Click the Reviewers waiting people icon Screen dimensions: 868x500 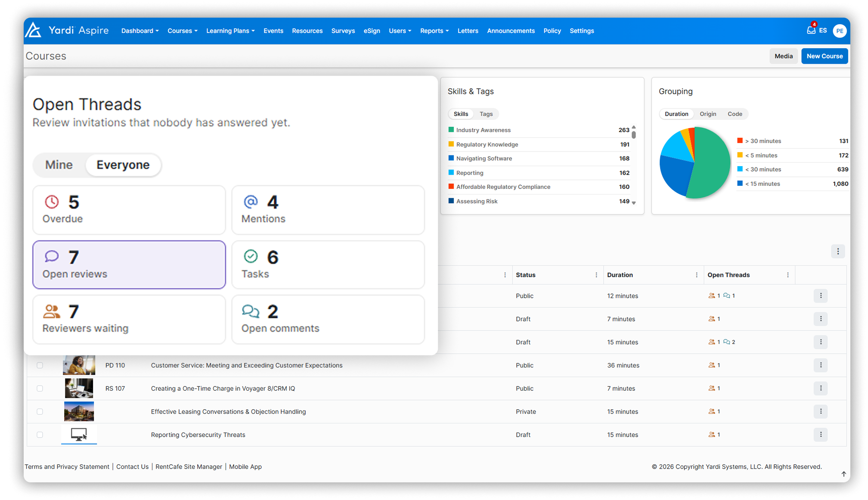click(x=52, y=311)
